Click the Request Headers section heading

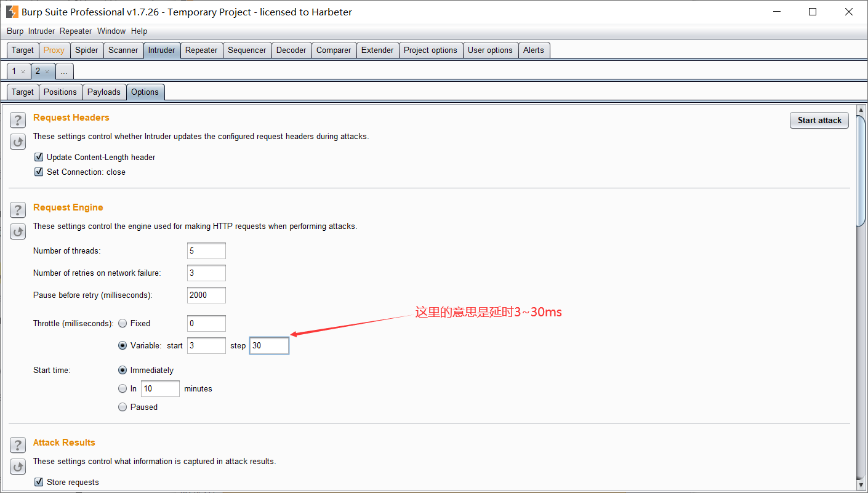coord(71,118)
